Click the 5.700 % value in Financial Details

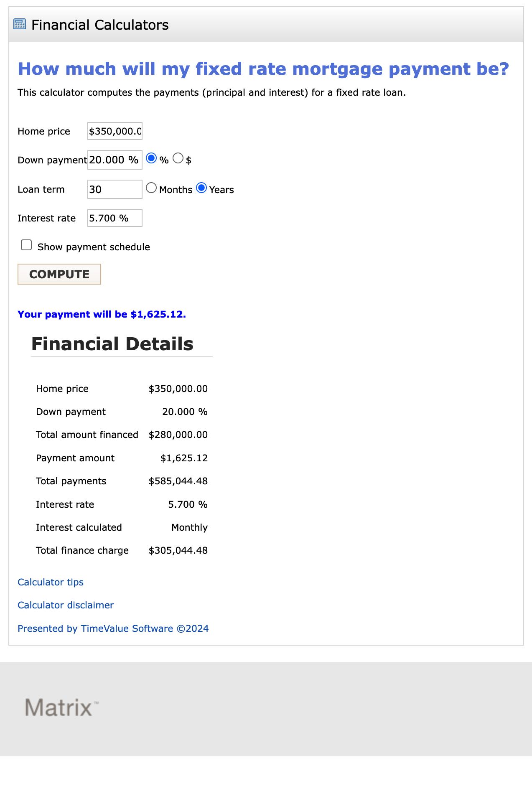(x=188, y=505)
